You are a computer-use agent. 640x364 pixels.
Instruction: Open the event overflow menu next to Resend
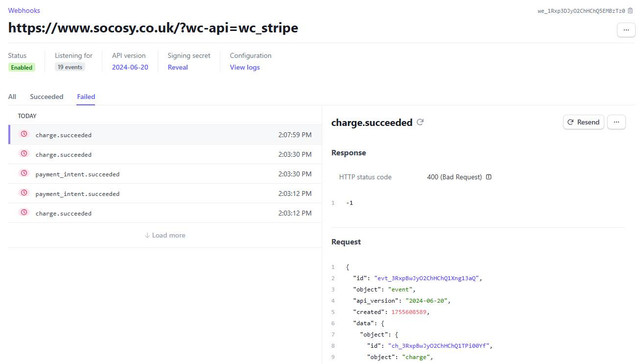[616, 122]
